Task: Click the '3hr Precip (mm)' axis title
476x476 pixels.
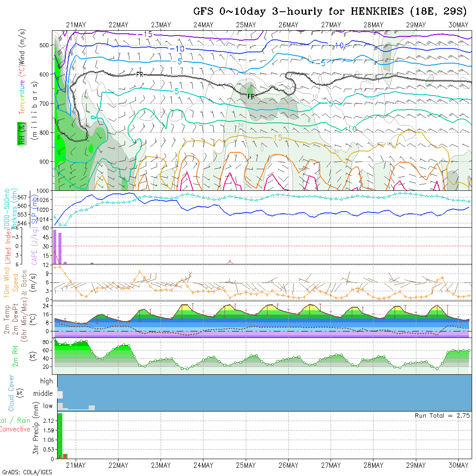Action: click(36, 428)
